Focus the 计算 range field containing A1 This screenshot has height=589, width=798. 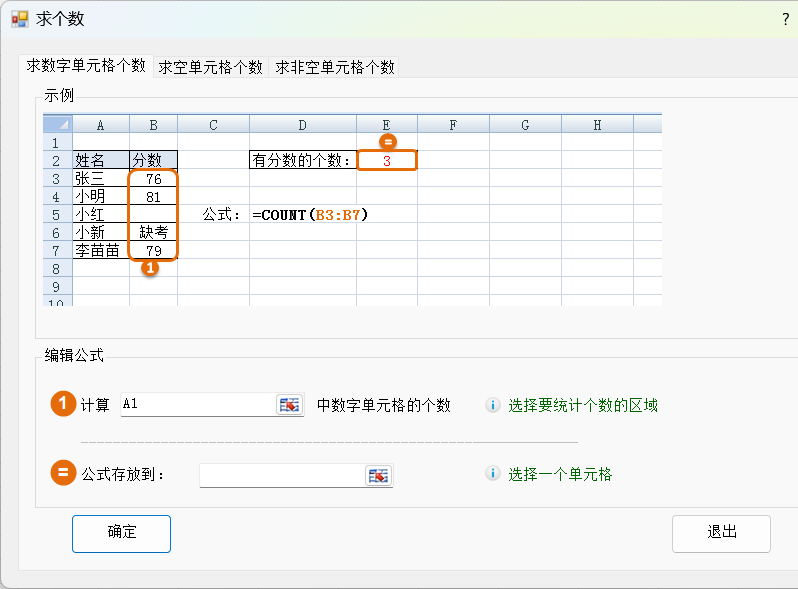[197, 404]
